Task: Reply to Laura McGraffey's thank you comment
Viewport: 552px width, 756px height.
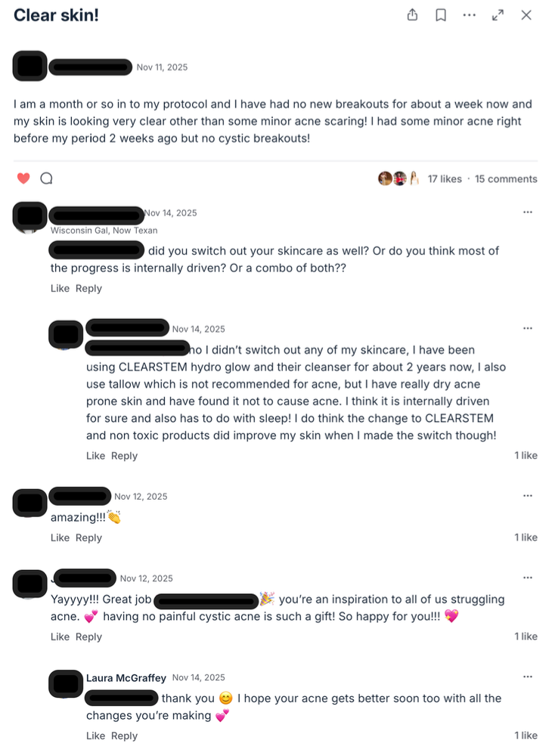Action: [x=124, y=736]
